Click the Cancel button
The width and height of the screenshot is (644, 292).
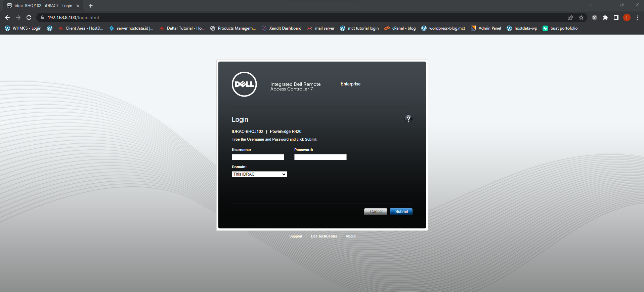(x=376, y=212)
